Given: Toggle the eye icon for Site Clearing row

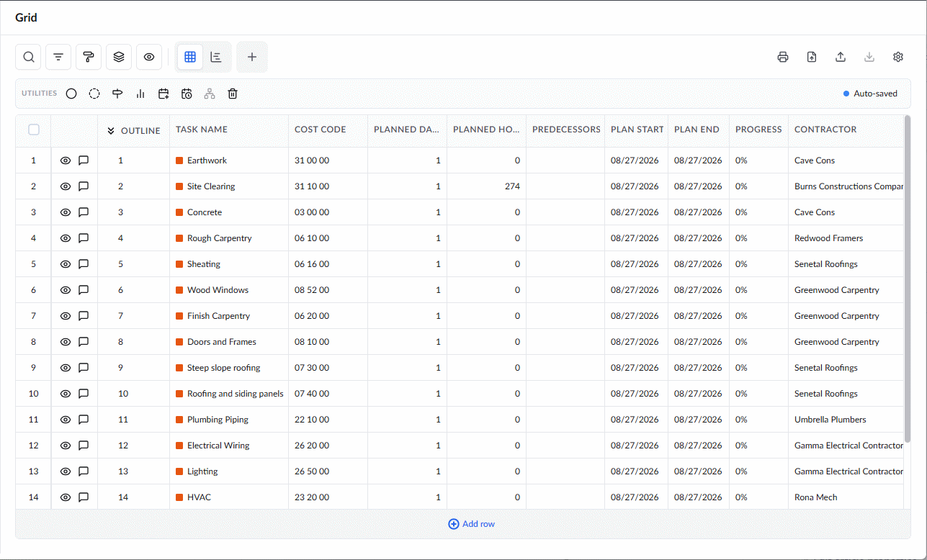Looking at the screenshot, I should pos(66,186).
